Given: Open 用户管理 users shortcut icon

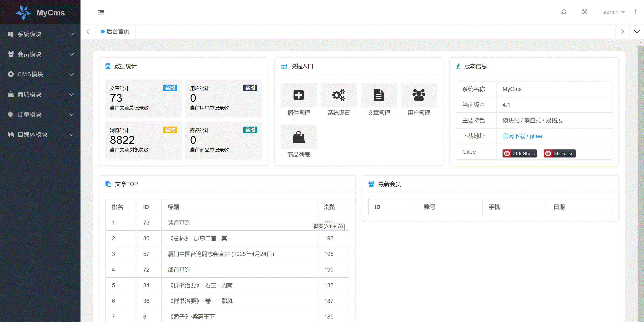Looking at the screenshot, I should [419, 95].
